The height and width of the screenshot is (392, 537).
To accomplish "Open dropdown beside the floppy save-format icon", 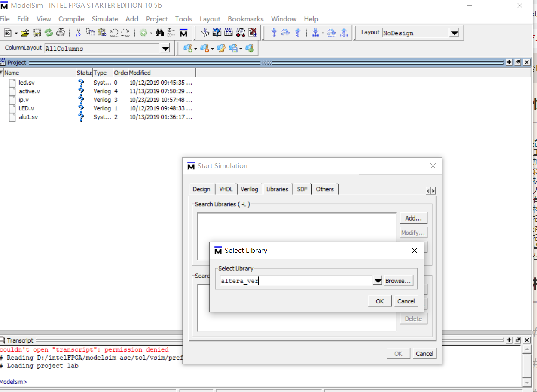I will (x=241, y=49).
